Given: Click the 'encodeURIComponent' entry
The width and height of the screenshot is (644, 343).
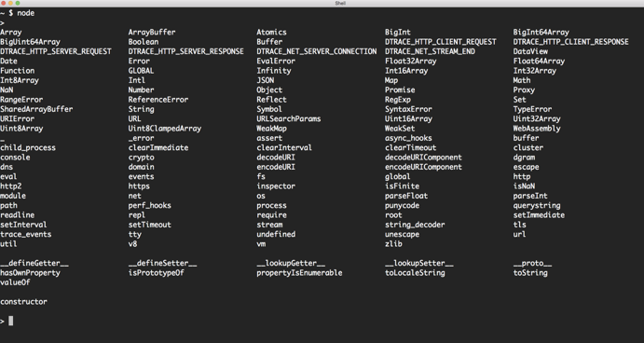Looking at the screenshot, I should [x=423, y=167].
